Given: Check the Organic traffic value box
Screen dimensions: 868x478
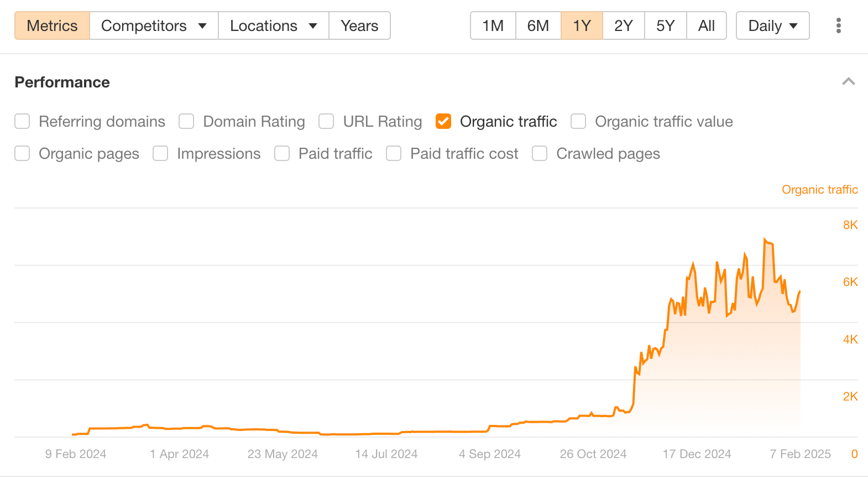Looking at the screenshot, I should click(578, 121).
